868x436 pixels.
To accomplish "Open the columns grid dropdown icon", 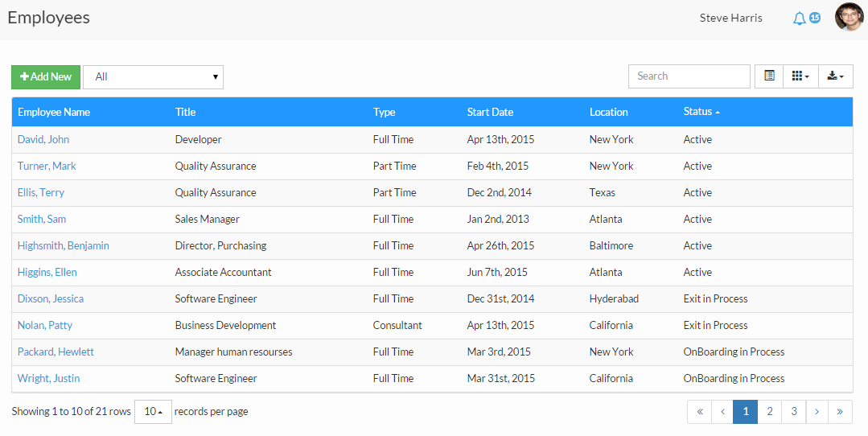I will tap(800, 76).
